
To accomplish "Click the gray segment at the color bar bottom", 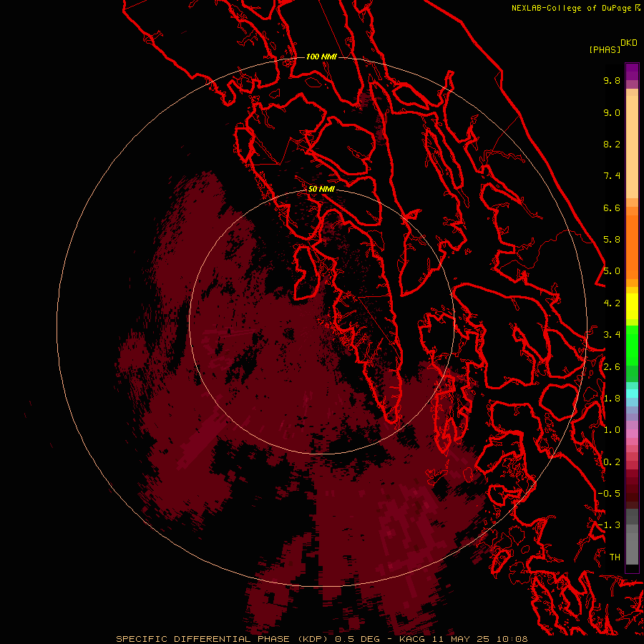I will (x=632, y=546).
